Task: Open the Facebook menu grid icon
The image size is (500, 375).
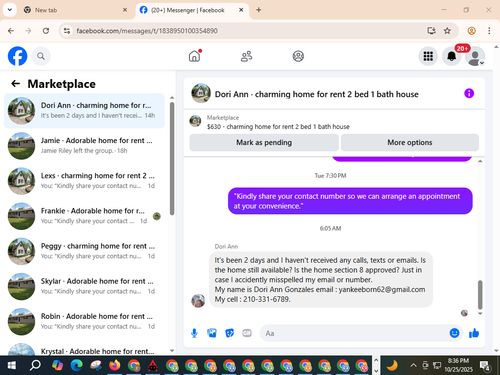Action: click(x=428, y=56)
